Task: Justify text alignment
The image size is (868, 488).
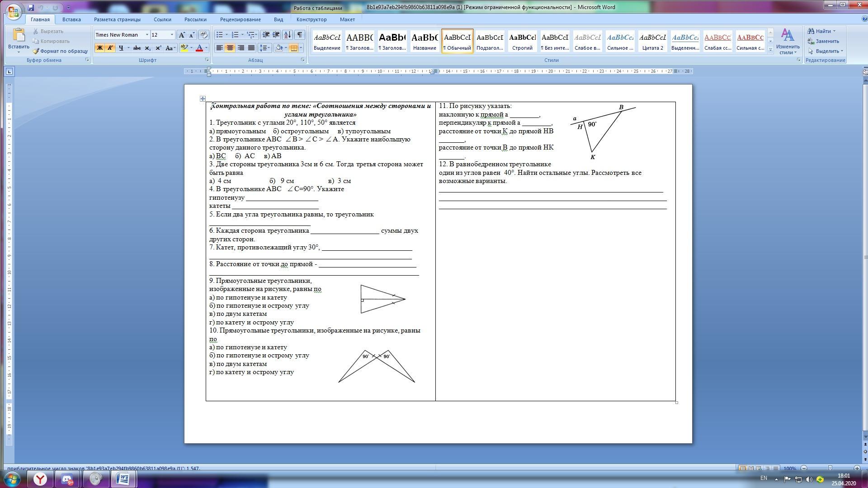Action: pyautogui.click(x=251, y=48)
